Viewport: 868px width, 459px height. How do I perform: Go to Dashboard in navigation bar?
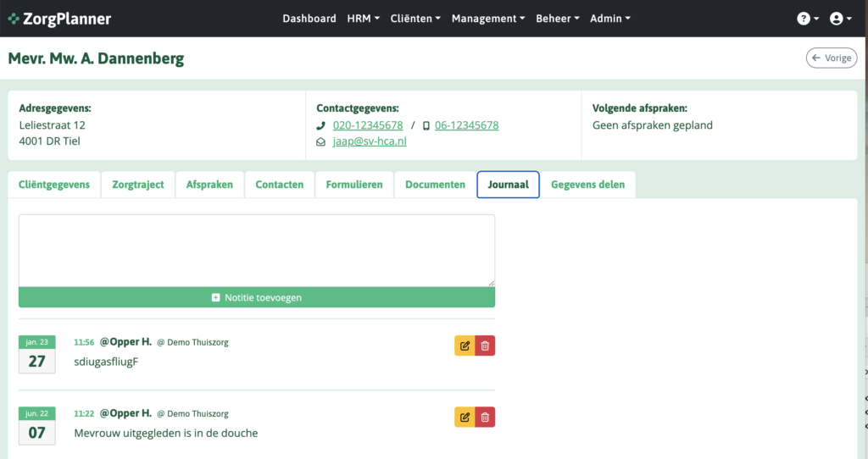point(309,19)
